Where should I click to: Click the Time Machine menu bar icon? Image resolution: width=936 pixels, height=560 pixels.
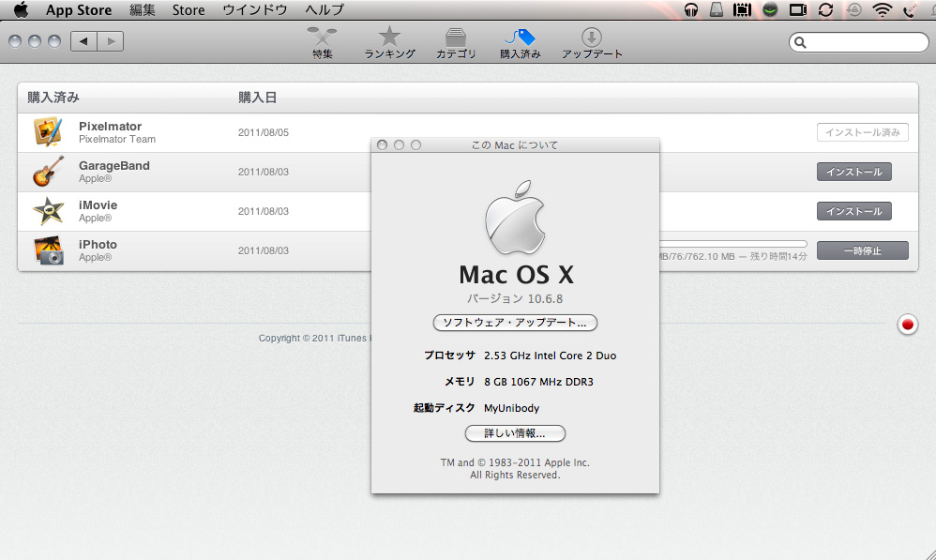(854, 9)
